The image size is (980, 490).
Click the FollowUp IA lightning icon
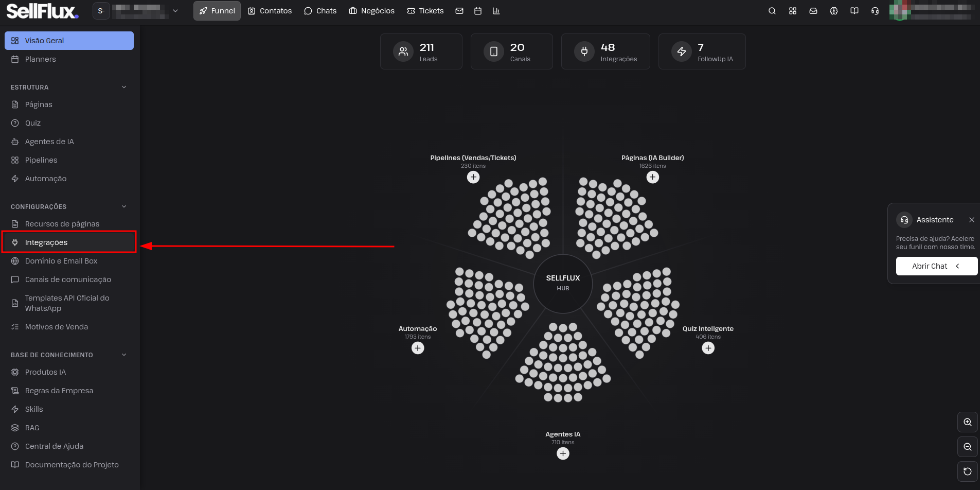coord(682,51)
